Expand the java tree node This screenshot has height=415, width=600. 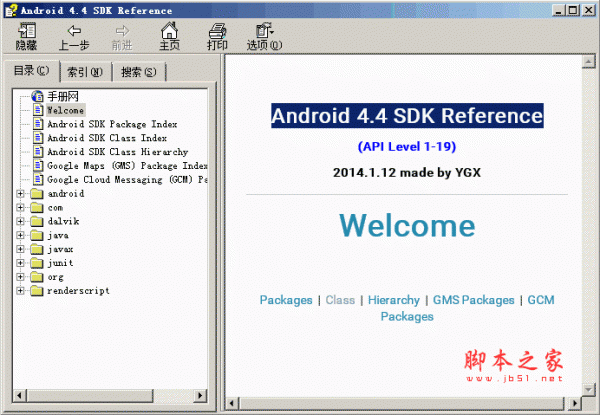tap(21, 235)
